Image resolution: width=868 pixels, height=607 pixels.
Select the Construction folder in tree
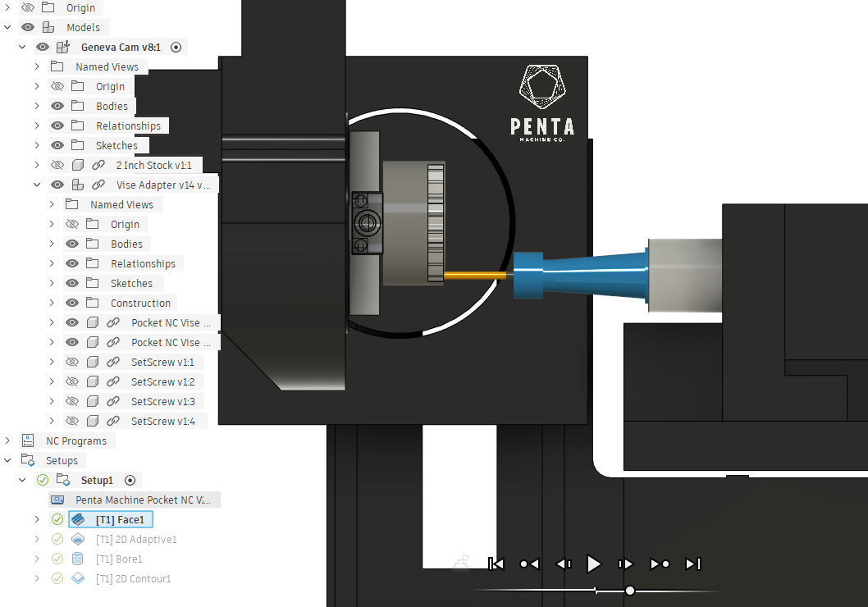[140, 303]
